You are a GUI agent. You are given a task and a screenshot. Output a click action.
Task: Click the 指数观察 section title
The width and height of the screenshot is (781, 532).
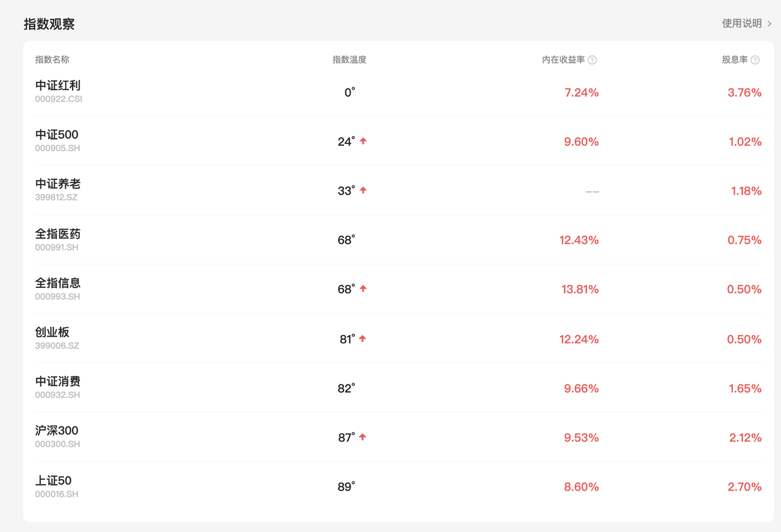[x=49, y=24]
